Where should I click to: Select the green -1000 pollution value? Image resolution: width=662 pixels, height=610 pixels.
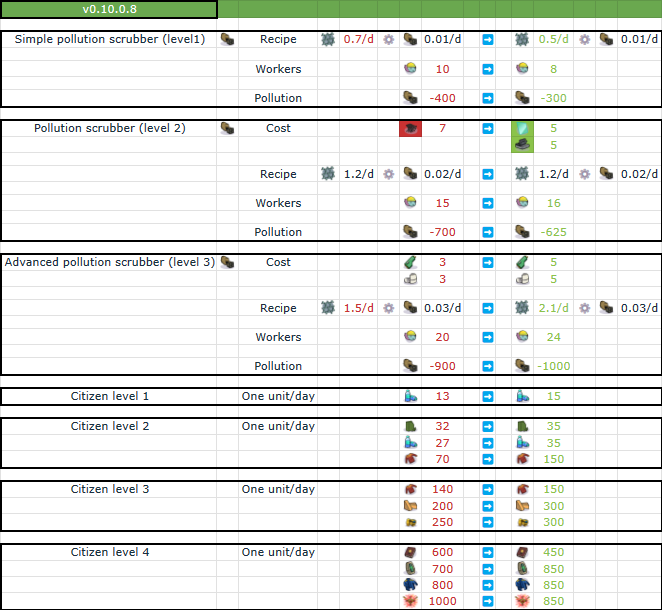553,366
